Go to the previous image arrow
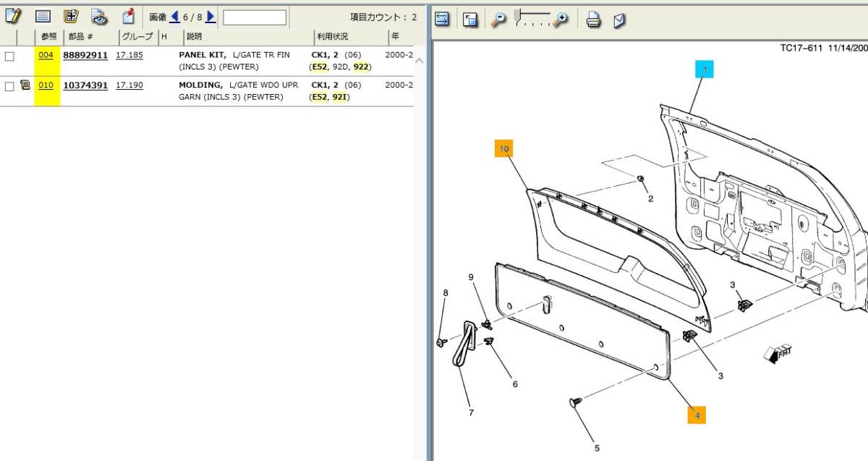Screen dimensions: 868x461 pos(174,17)
